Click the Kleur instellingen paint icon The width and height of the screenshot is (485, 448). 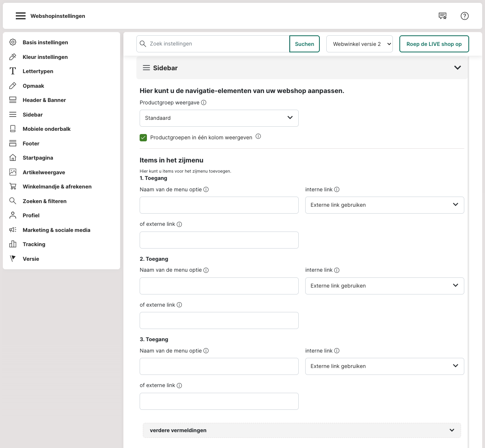13,57
